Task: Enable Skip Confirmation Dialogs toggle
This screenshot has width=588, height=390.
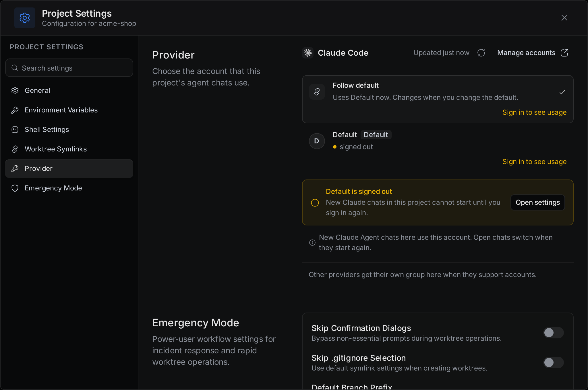Action: point(553,333)
